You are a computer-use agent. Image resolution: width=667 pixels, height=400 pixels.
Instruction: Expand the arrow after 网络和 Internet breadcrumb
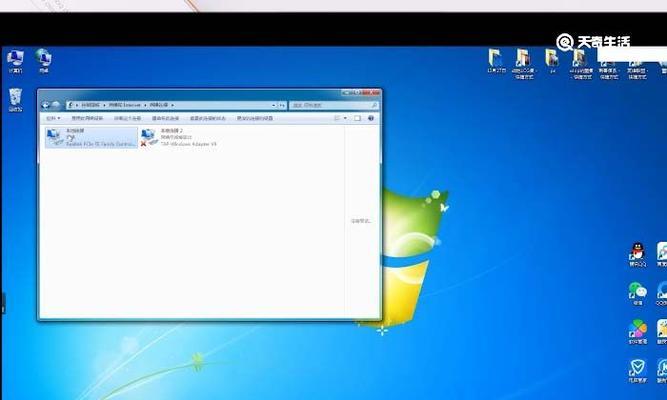145,105
